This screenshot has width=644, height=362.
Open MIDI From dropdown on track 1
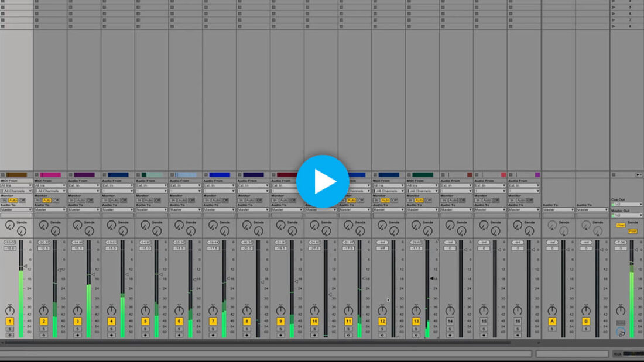16,185
